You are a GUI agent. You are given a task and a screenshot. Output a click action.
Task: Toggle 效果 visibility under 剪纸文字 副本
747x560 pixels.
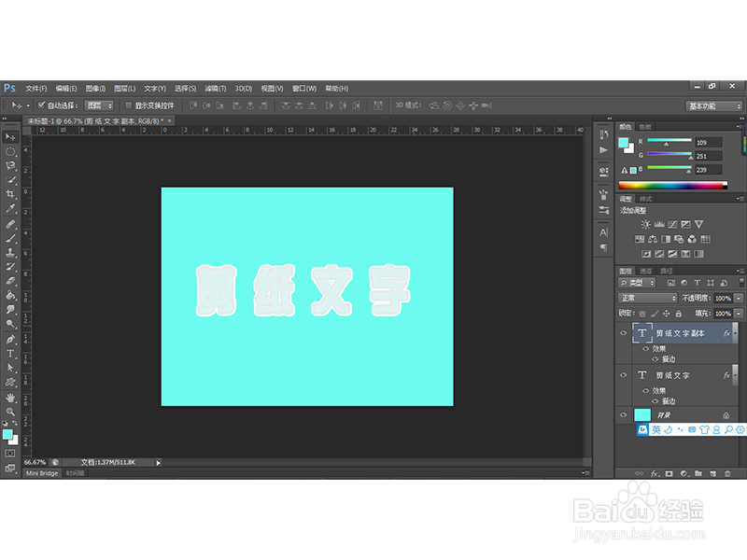click(x=646, y=348)
